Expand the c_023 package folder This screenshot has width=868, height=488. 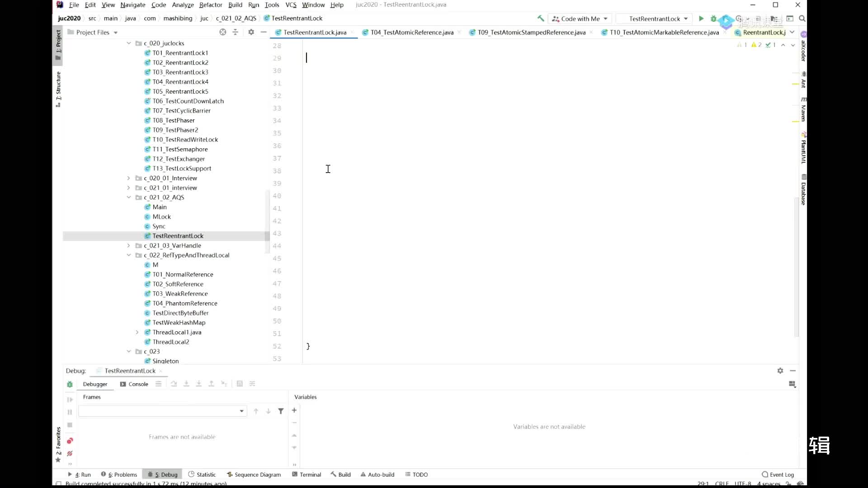[129, 351]
